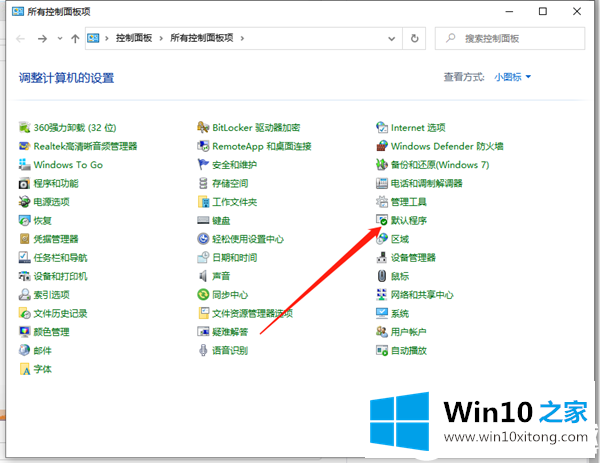
Task: Open the 文件历史记录 icon
Action: tap(24, 313)
